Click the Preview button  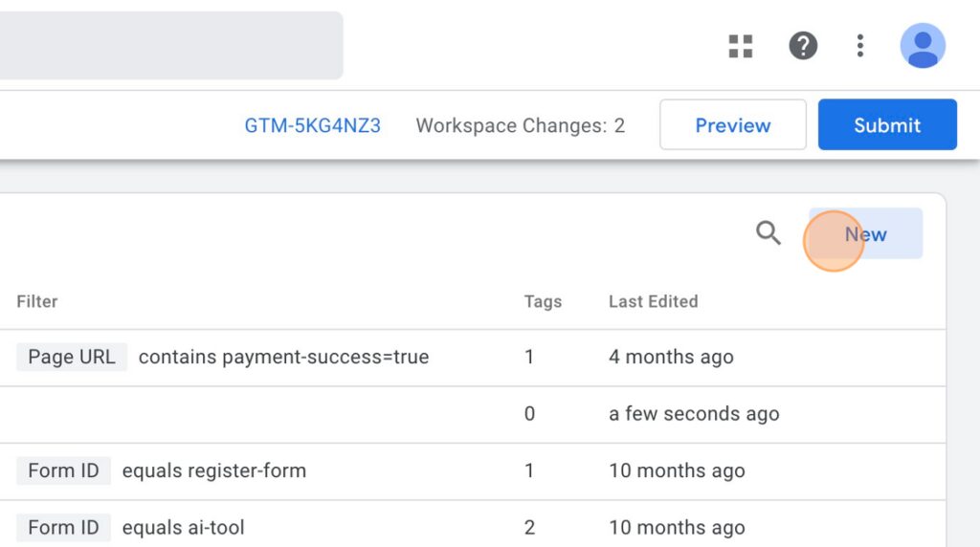[733, 125]
